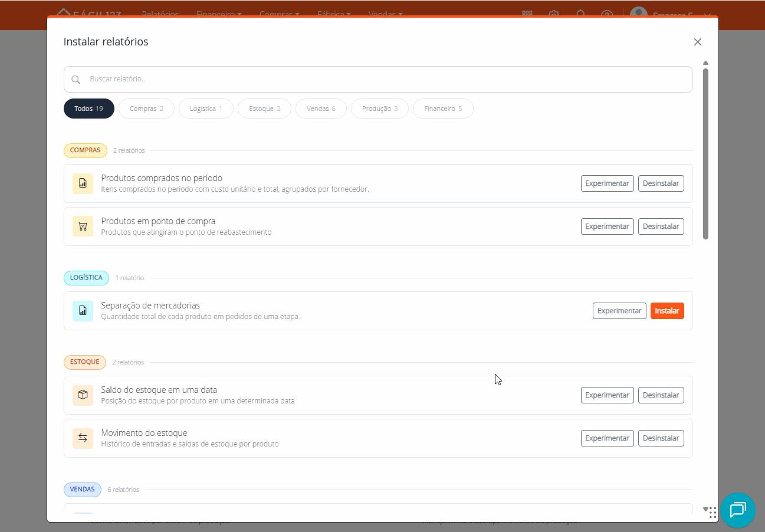The height and width of the screenshot is (532, 765).
Task: Click the title 'Produtos comprados no período'
Action: (x=162, y=178)
